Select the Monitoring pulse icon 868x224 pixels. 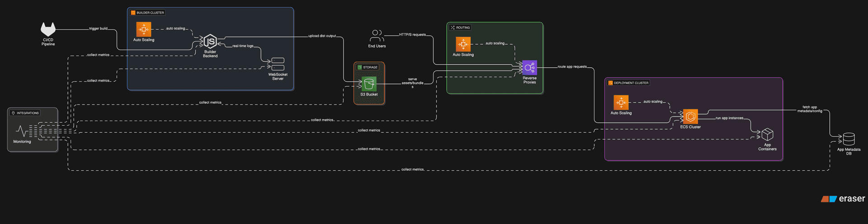coord(22,131)
